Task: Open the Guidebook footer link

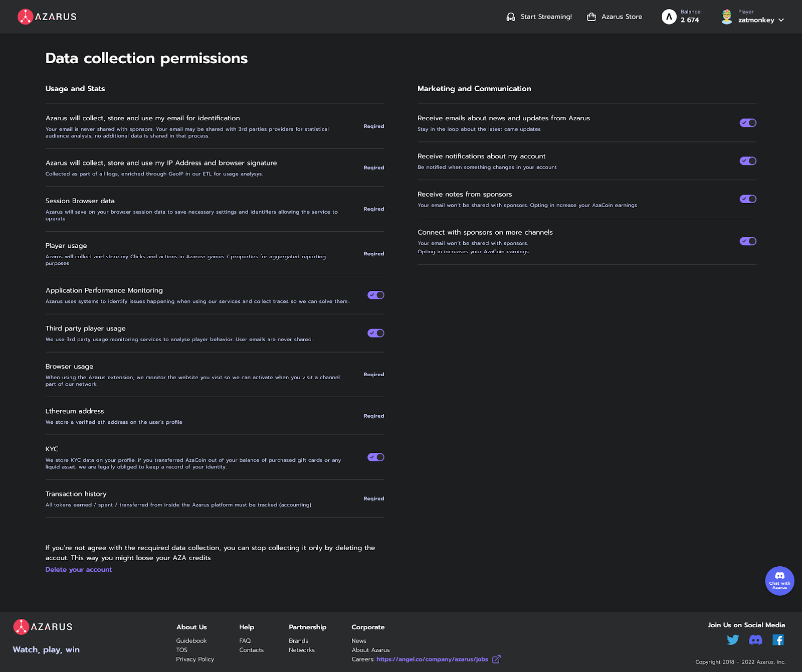Action: [191, 641]
